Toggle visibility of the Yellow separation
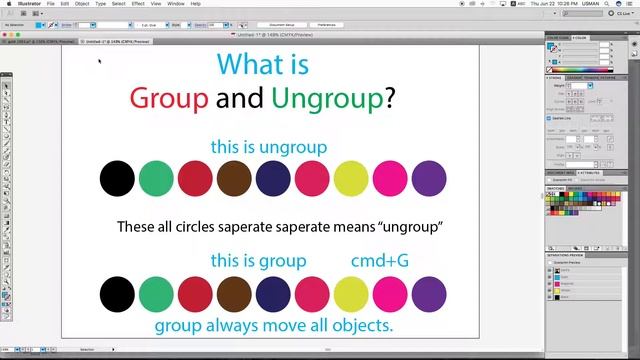640x360 pixels. click(549, 291)
